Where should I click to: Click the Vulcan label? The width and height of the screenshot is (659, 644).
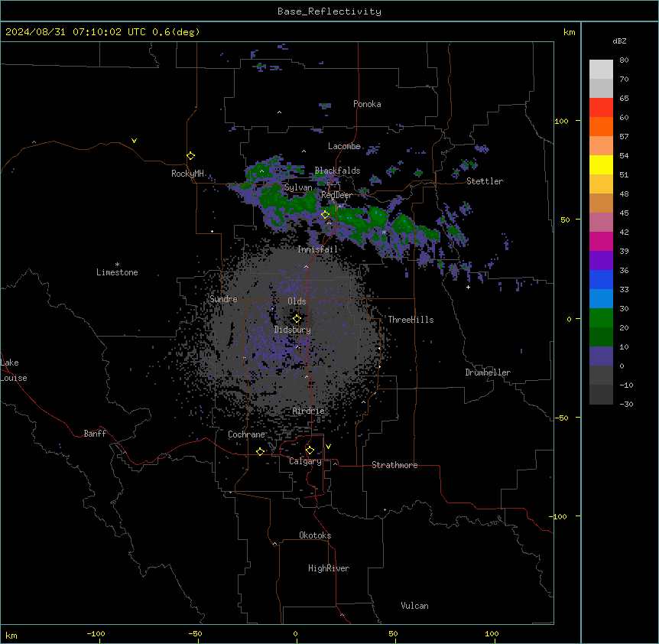pyautogui.click(x=415, y=606)
